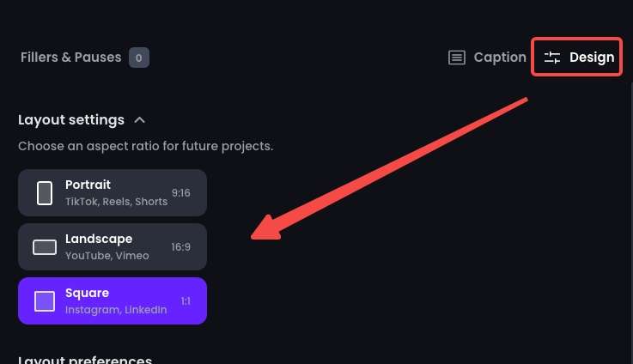The image size is (633, 364).
Task: Go to the Fillers & Pauses tab
Action: (x=70, y=58)
